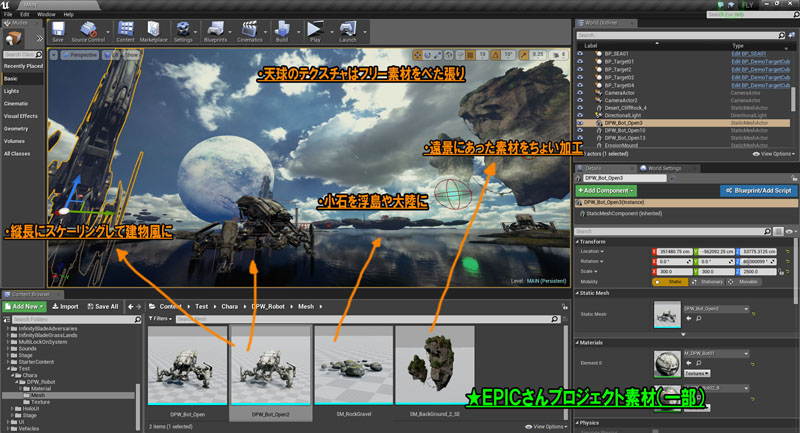The image size is (800, 433).
Task: Open the Source Control dropdown arrow
Action: click(x=108, y=32)
